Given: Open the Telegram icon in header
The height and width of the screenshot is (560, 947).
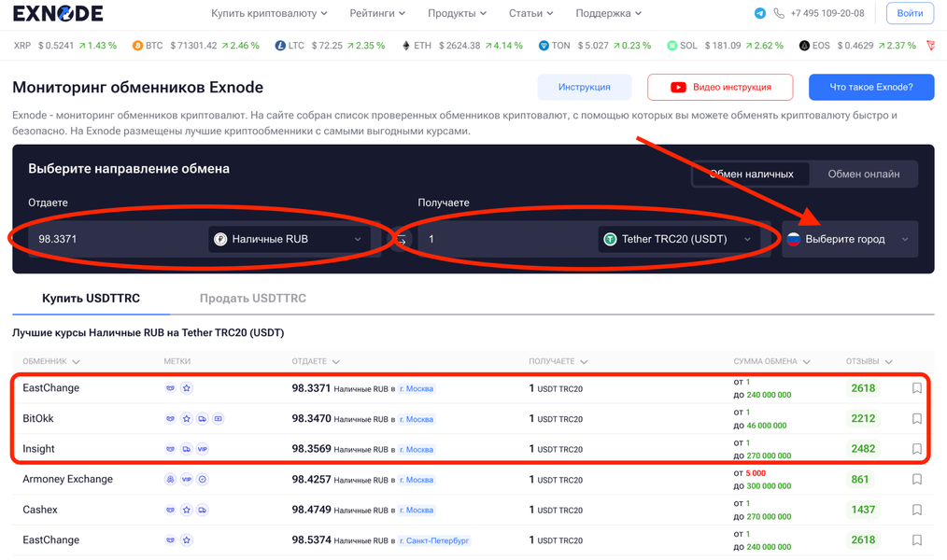Looking at the screenshot, I should coord(759,14).
